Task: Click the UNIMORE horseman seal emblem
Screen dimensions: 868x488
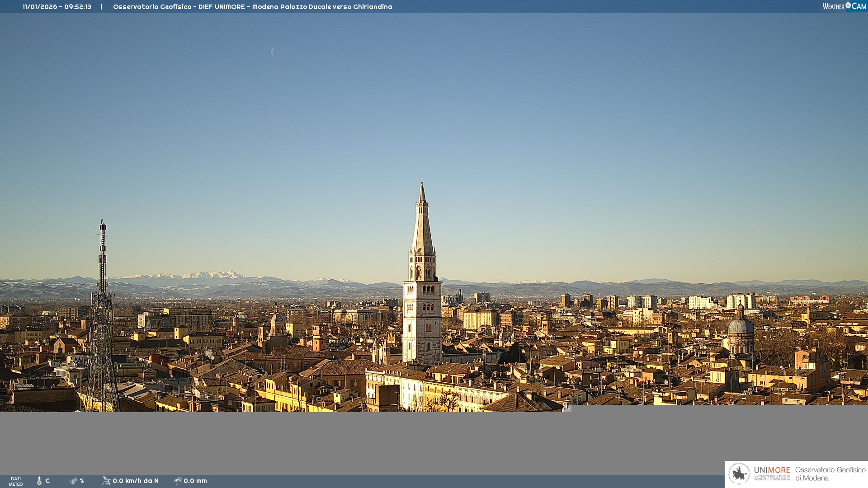Action: (x=739, y=474)
